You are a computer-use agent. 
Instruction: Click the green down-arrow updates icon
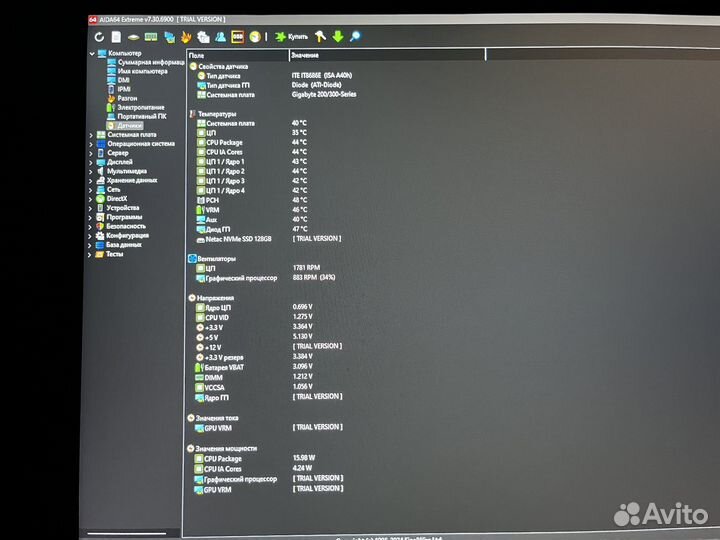tap(338, 36)
